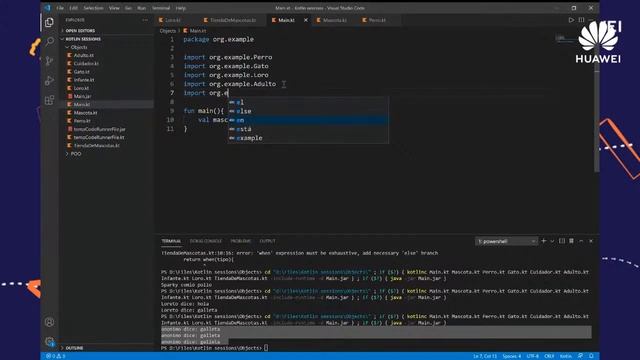Viewport: 640px width, 360px height.
Task: Open the launch profile arrow beside new terminal
Action: tap(552, 241)
